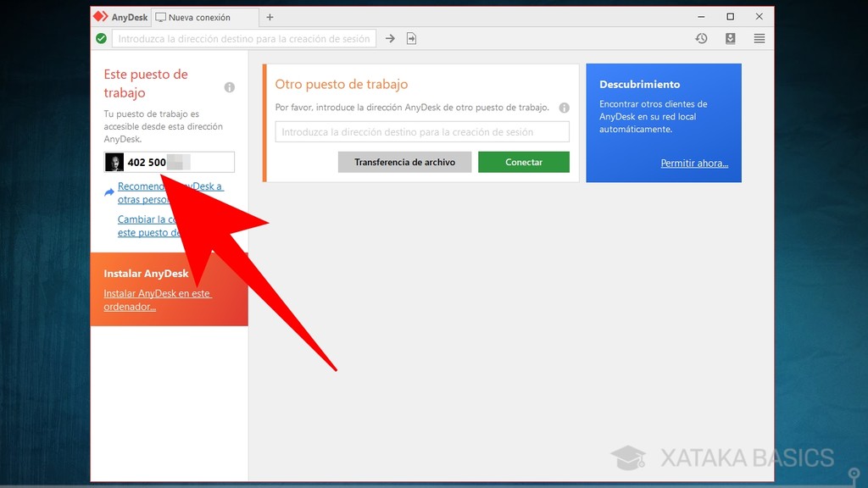Click the info icon beside Este puesto de trabajo

point(229,87)
